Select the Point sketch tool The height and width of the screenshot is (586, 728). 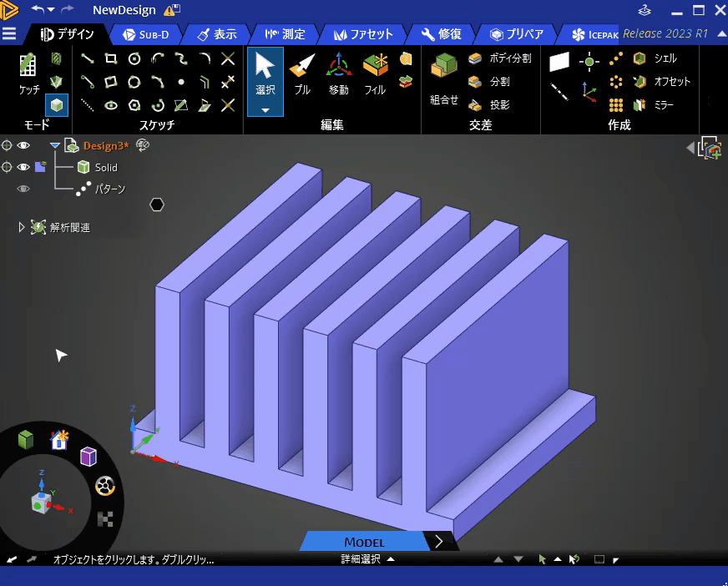181,82
